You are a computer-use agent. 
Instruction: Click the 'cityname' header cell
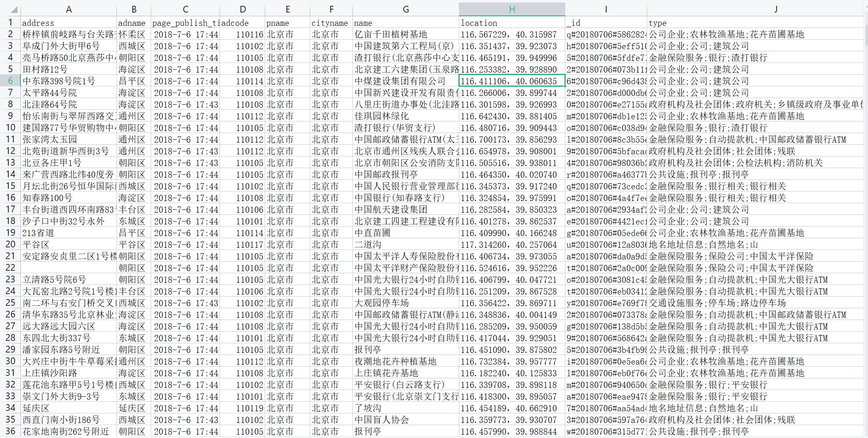pos(331,23)
